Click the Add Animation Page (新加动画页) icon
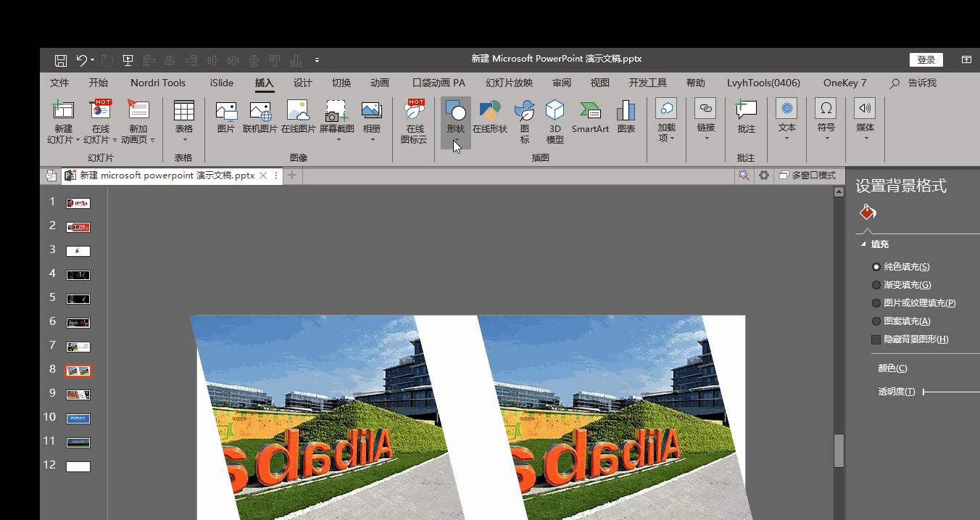980x520 pixels. pyautogui.click(x=138, y=110)
